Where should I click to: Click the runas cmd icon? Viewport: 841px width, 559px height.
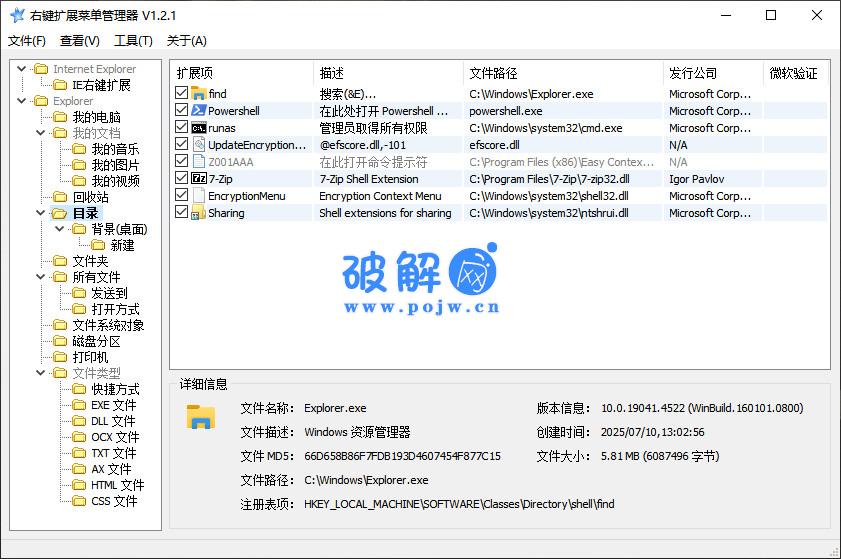pyautogui.click(x=199, y=128)
